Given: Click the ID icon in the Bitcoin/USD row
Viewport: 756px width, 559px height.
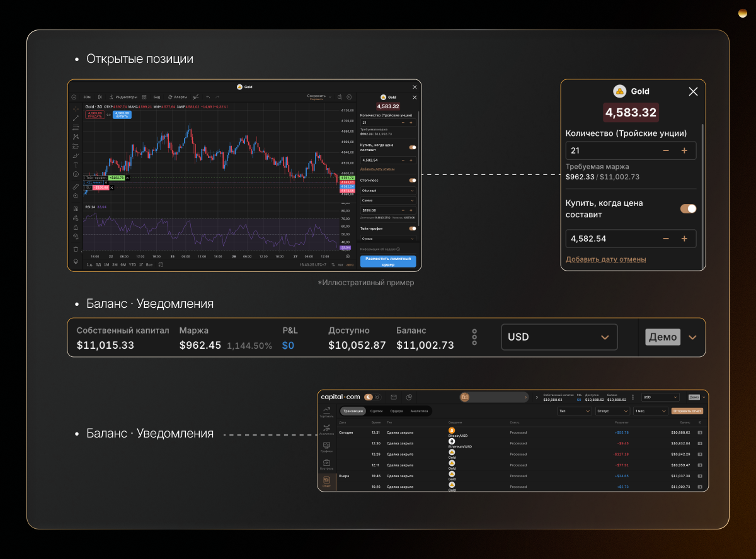Looking at the screenshot, I should tap(700, 432).
